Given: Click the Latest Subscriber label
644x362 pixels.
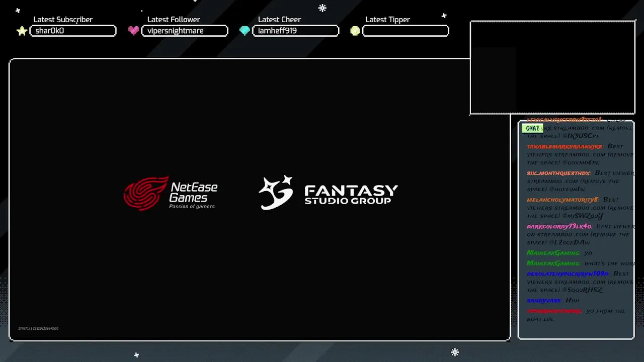Looking at the screenshot, I should [63, 20].
